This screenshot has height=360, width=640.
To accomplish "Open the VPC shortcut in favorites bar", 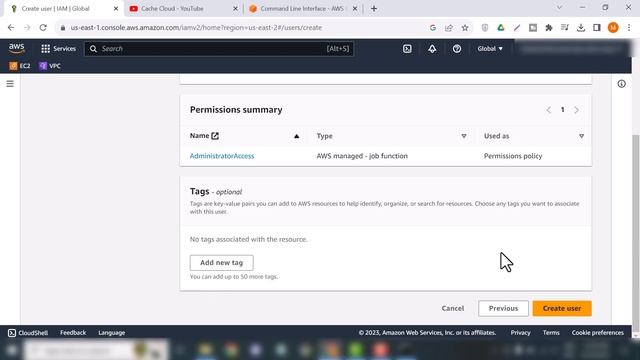I will [50, 66].
